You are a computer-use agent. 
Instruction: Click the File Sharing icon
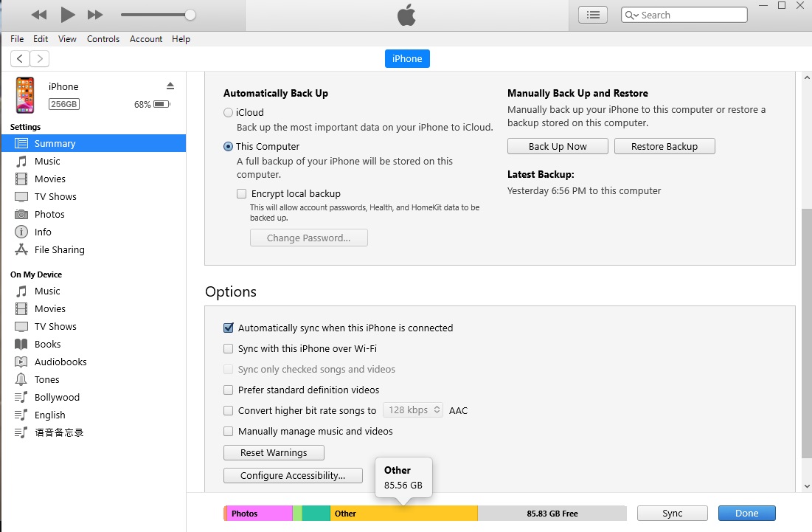pyautogui.click(x=21, y=249)
